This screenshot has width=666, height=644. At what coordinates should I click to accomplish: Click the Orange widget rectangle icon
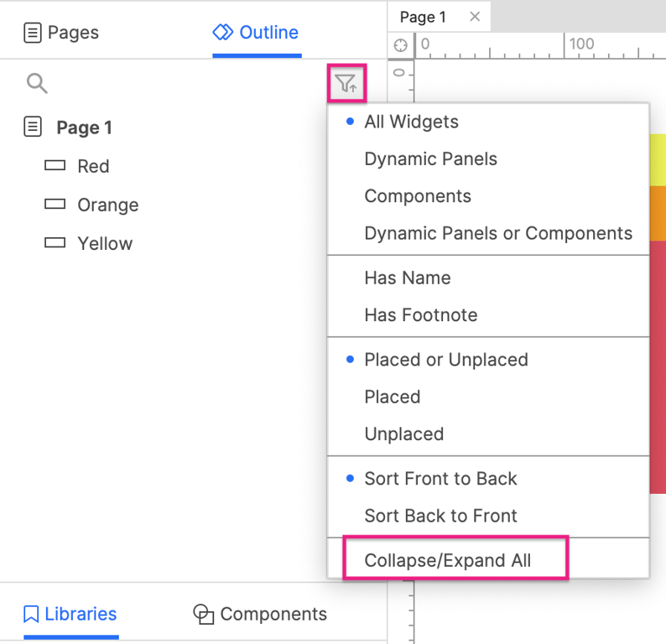point(55,205)
